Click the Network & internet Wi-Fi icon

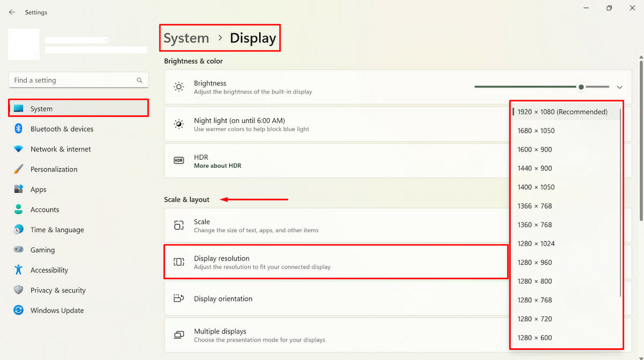(19, 149)
